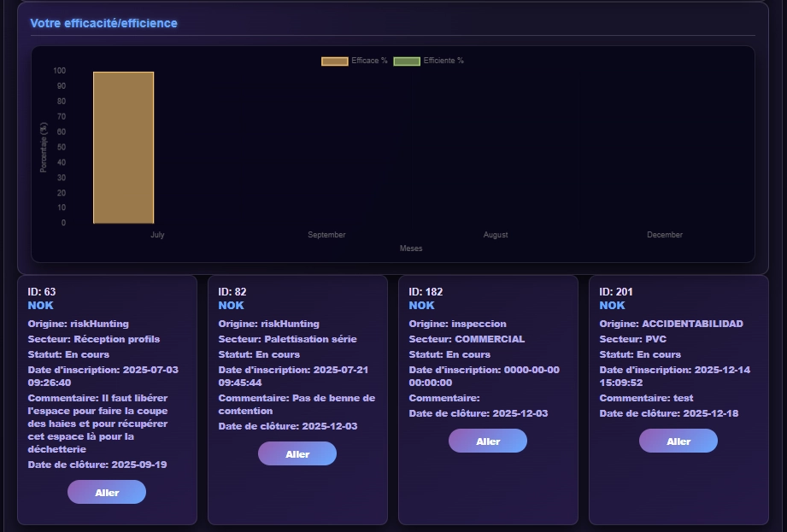Click the orange Efficace % legend swatch
This screenshot has width=787, height=532.
[334, 61]
